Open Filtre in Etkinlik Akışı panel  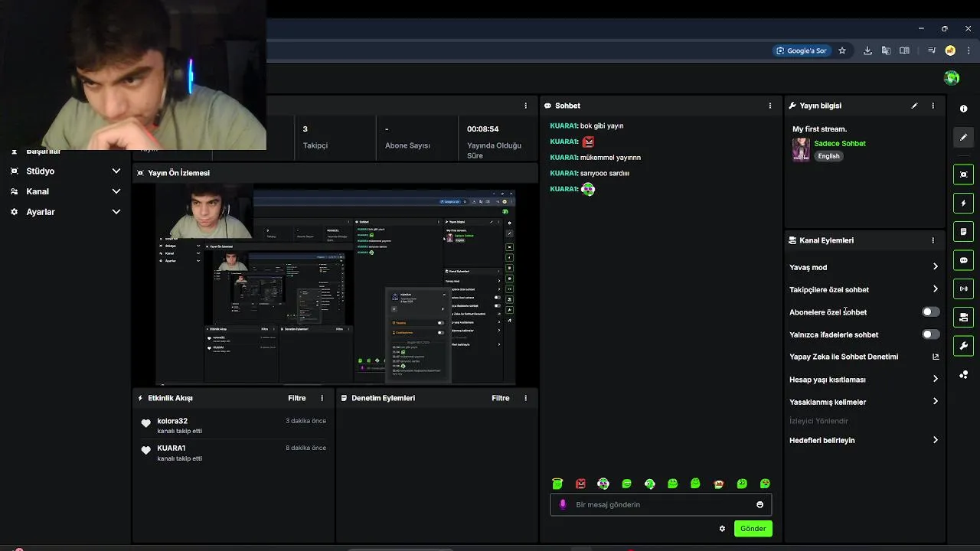(297, 398)
